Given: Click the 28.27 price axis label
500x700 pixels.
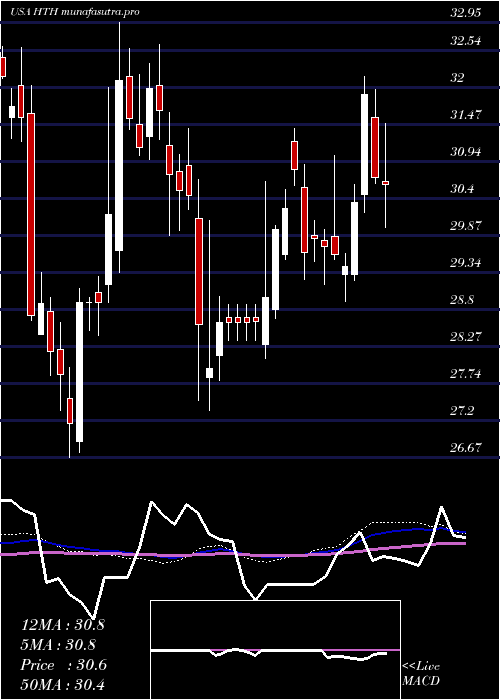Looking at the screenshot, I should point(465,337).
